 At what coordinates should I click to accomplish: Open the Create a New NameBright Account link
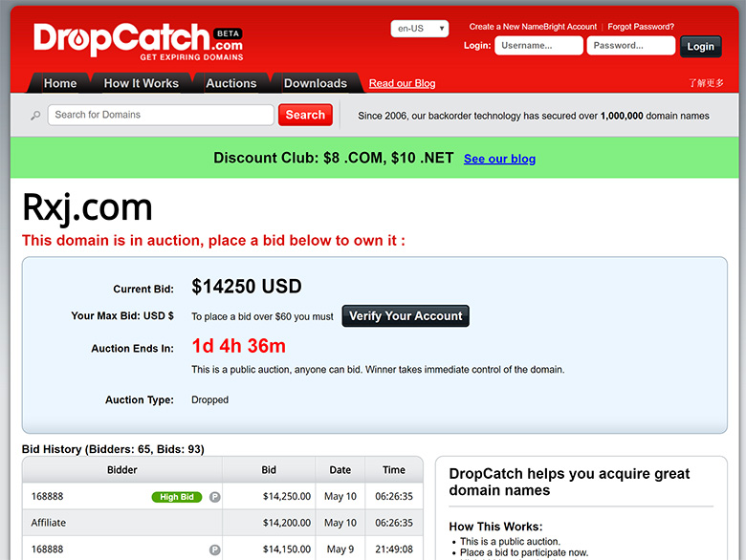click(533, 27)
